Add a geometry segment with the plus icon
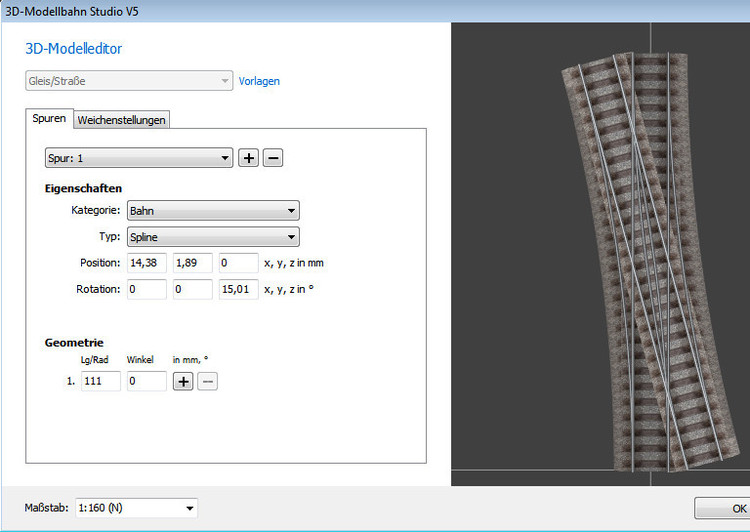This screenshot has height=532, width=750. [183, 381]
